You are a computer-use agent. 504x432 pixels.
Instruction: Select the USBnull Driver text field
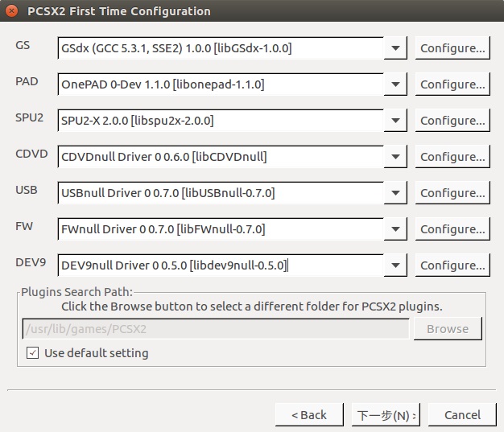coord(221,193)
